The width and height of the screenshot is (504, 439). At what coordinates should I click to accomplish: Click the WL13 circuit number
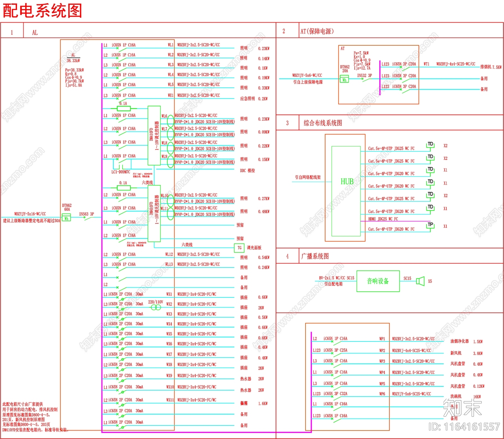click(169, 264)
